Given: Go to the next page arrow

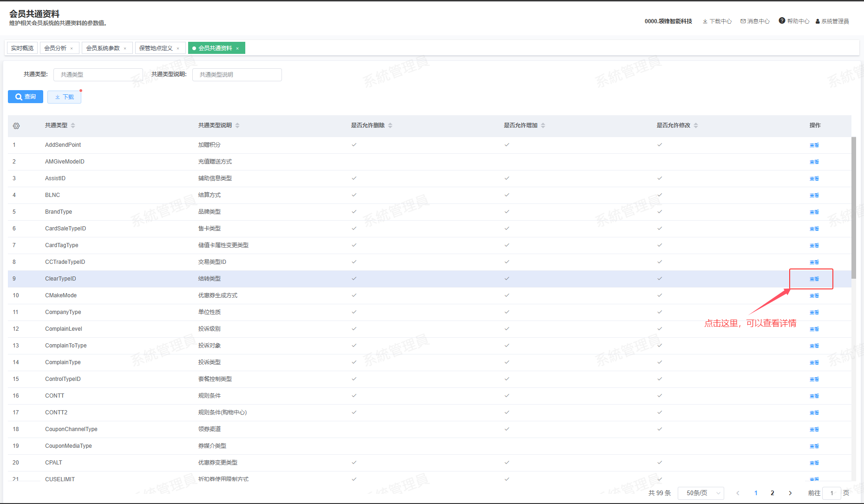Looking at the screenshot, I should pyautogui.click(x=790, y=493).
